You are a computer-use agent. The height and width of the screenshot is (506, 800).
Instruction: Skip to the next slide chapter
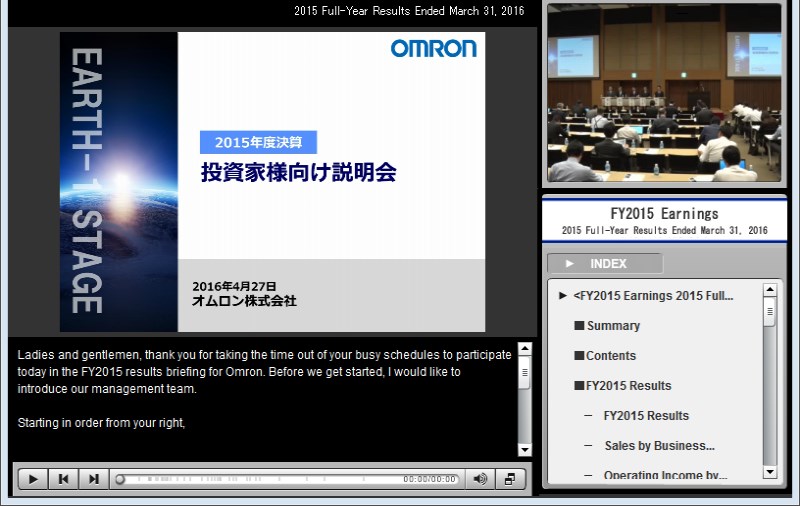pyautogui.click(x=93, y=479)
